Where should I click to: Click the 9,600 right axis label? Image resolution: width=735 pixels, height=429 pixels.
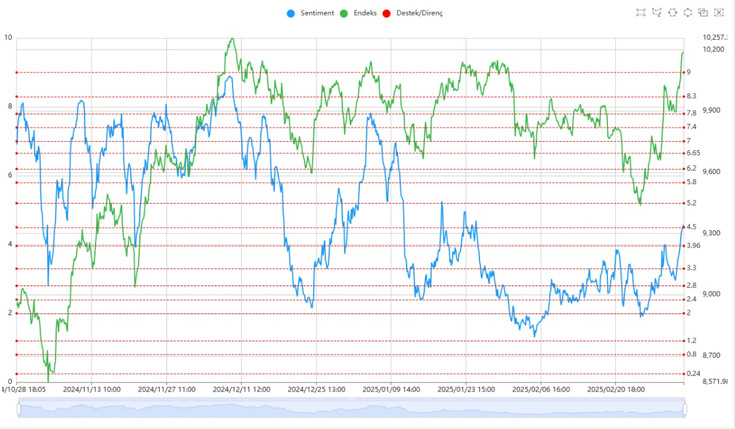711,172
